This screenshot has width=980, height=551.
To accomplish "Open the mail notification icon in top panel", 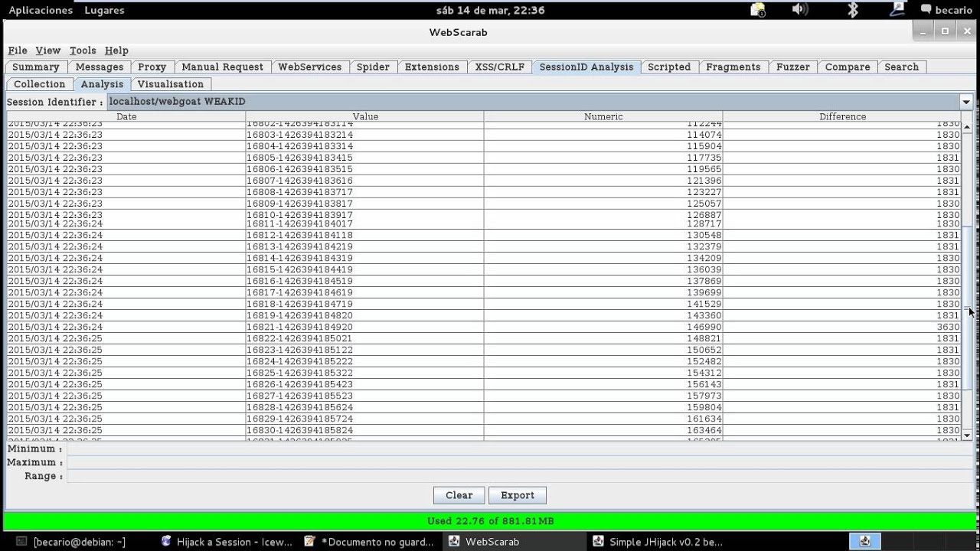I will point(757,10).
